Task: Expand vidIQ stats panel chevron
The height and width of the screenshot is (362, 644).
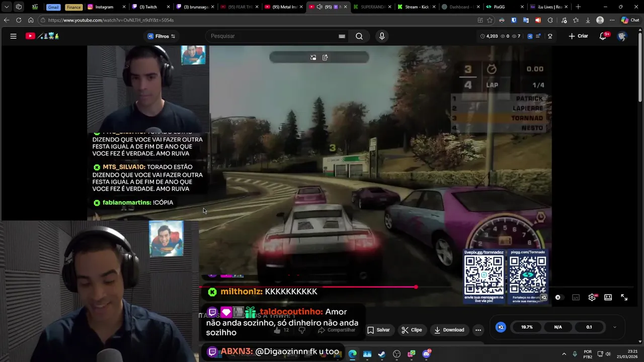Action: pyautogui.click(x=614, y=327)
